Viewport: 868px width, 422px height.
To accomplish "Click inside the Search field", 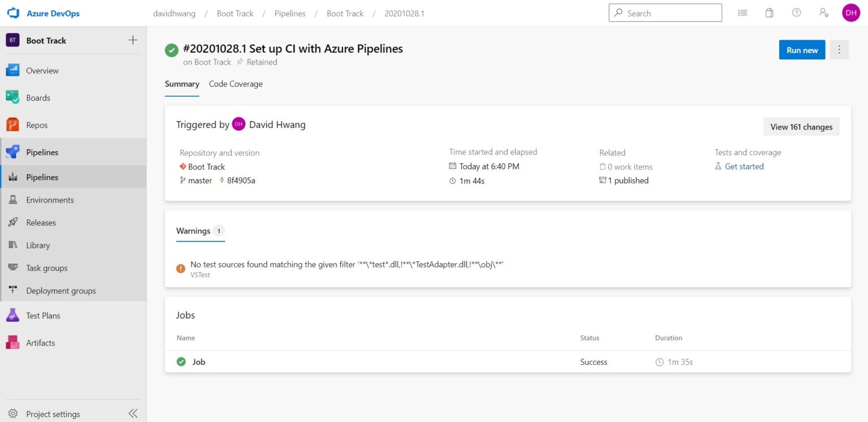I will [665, 12].
